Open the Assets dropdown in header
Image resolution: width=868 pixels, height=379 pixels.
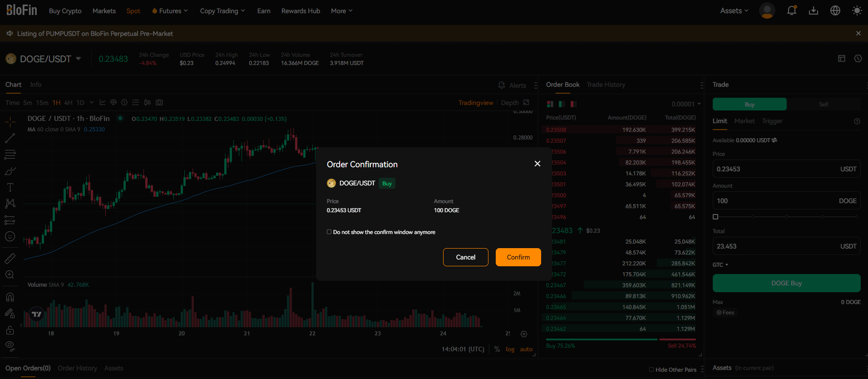(x=734, y=11)
